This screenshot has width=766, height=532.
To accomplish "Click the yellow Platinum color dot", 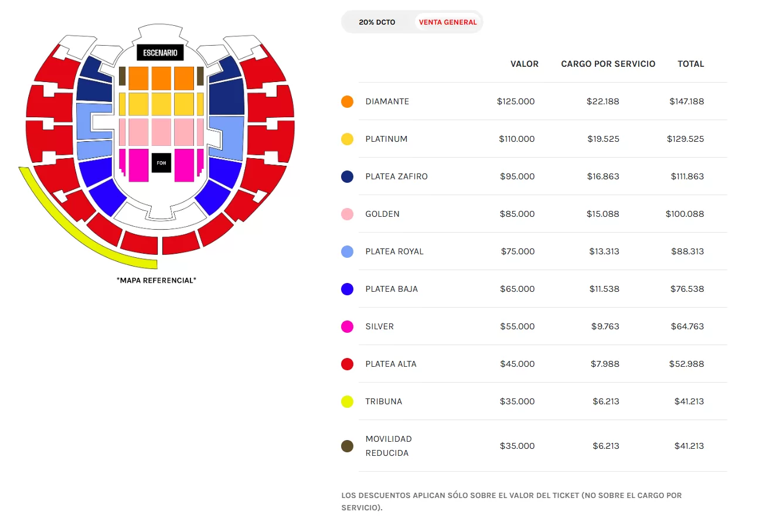I will pos(347,139).
